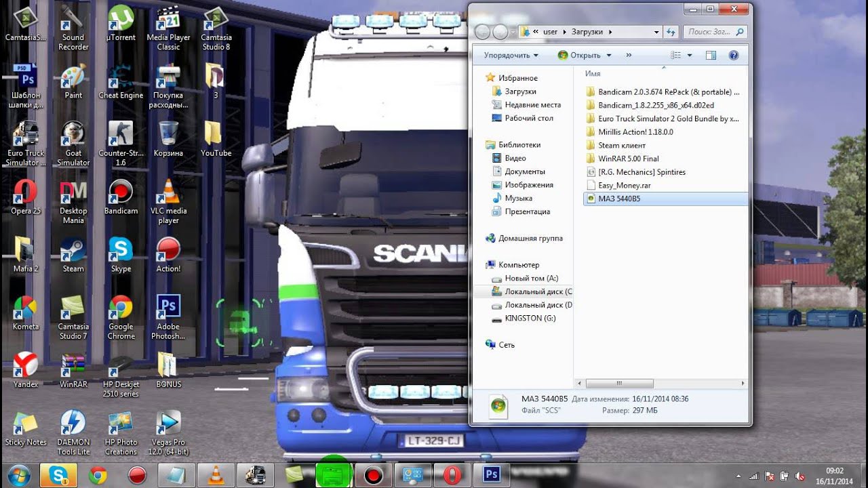Open Skype from the taskbar
The width and height of the screenshot is (868, 488).
[x=58, y=475]
